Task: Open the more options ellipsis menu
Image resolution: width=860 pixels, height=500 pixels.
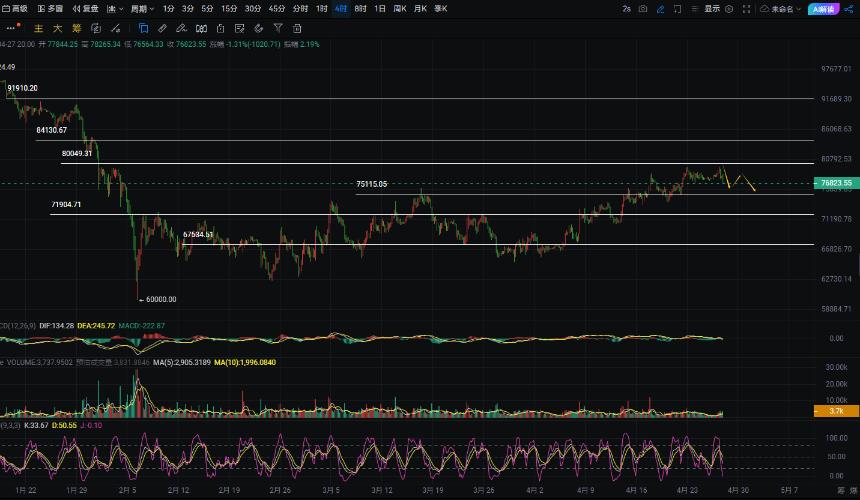Action: click(x=12, y=27)
